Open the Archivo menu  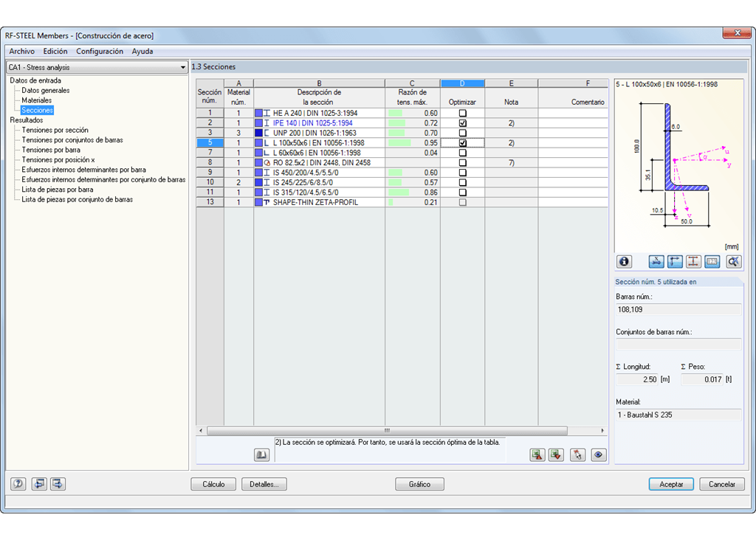(x=21, y=51)
